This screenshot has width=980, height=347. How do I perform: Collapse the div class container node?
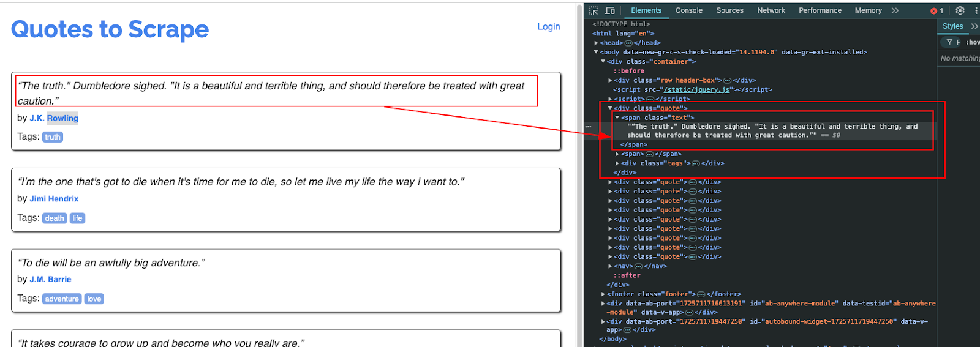(x=603, y=61)
